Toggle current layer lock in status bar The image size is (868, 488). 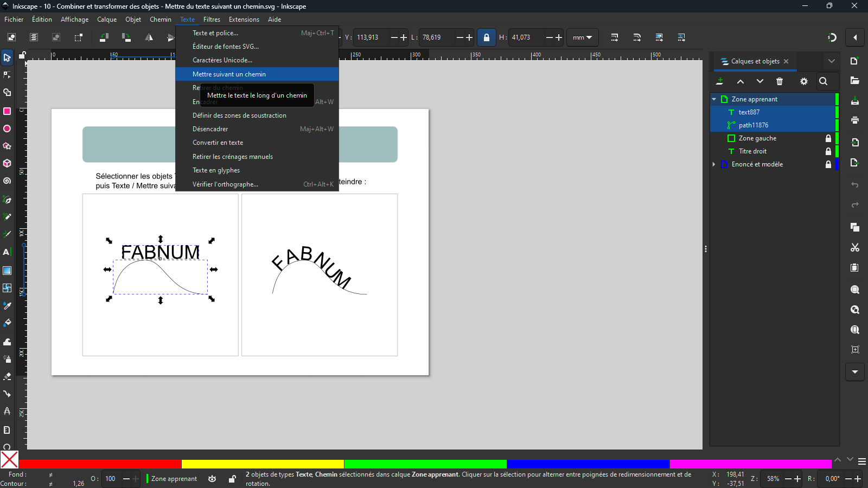[232, 479]
